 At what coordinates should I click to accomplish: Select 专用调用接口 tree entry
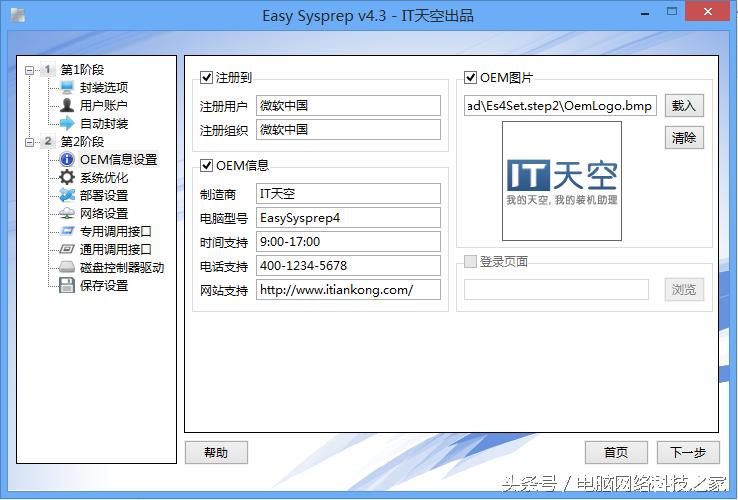(115, 231)
